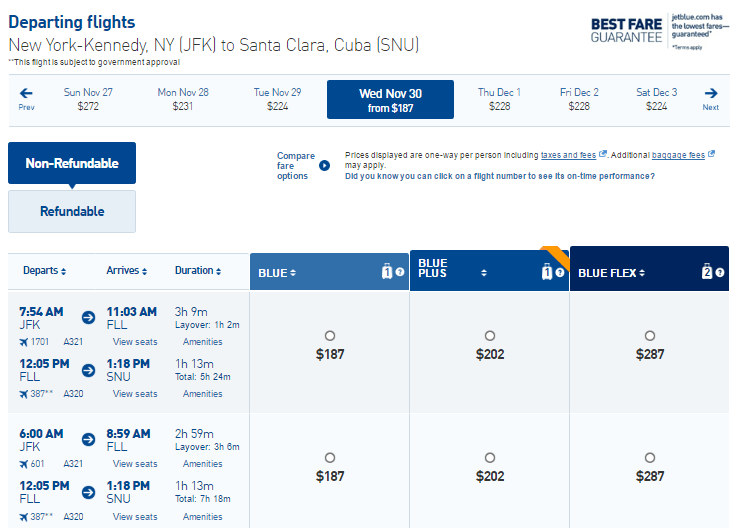Click the Next week arrow icon
Image resolution: width=737 pixels, height=528 pixels.
(x=711, y=93)
